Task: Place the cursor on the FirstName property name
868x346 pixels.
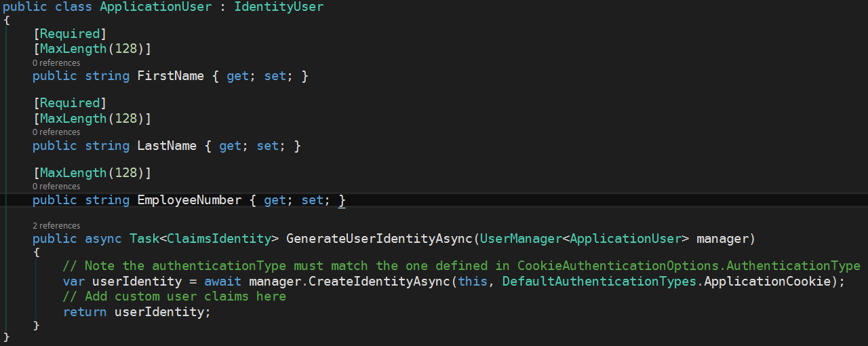Action: (170, 76)
